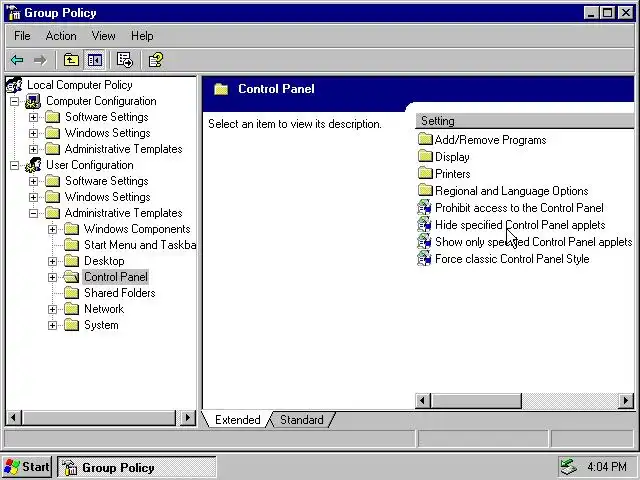Click the tree pane horizontal scrollbar thumb
640x480 pixels.
pos(98,418)
